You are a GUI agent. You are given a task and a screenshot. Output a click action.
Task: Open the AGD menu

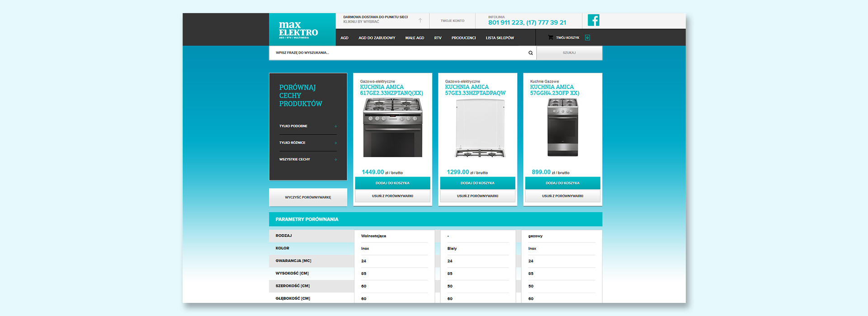(344, 38)
